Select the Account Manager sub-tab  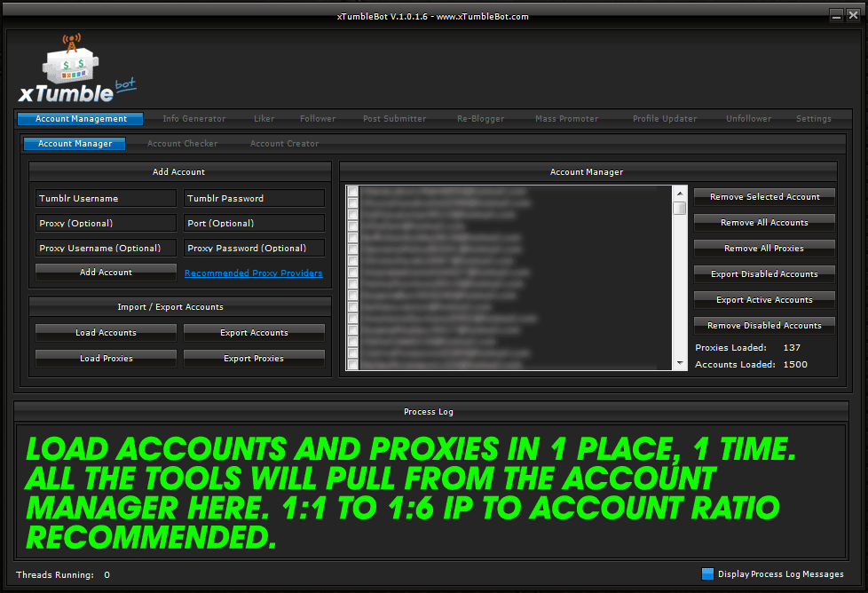[x=75, y=144]
